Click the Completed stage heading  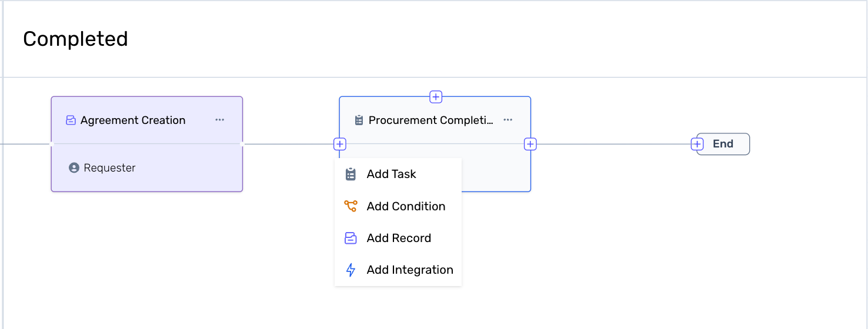75,39
